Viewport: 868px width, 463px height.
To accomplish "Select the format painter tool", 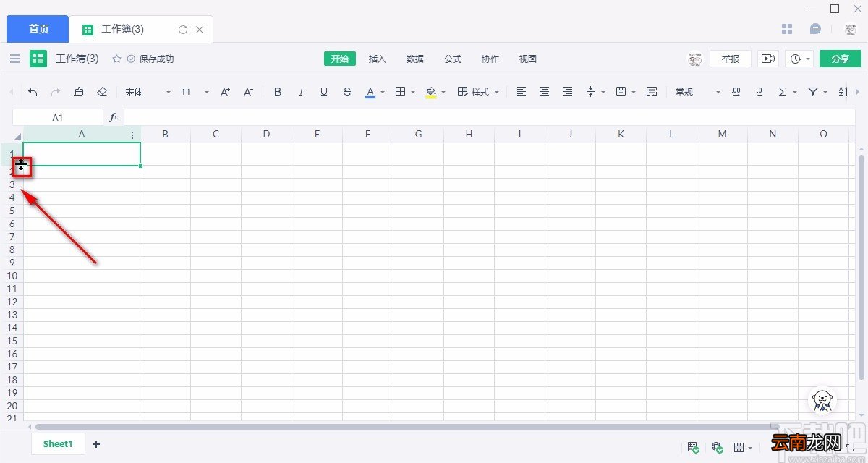I will [x=79, y=92].
